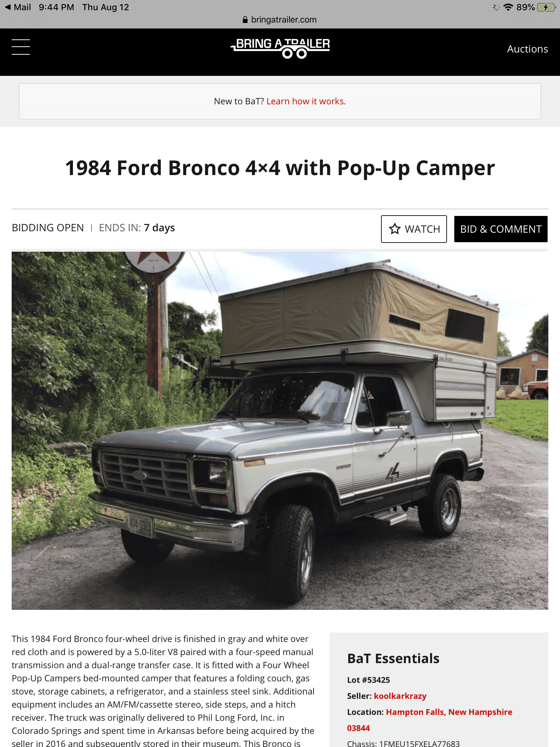The image size is (560, 747).
Task: Click the Learn how it works link
Action: [306, 101]
